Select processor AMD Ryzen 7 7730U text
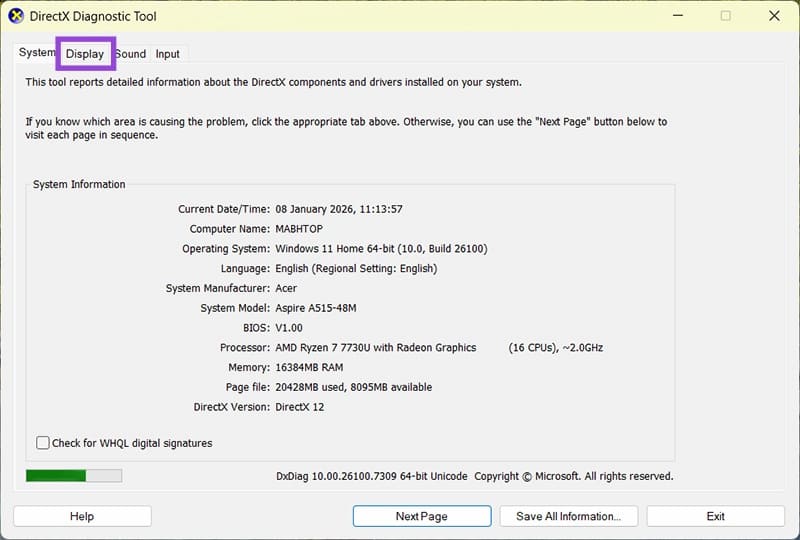Viewport: 800px width, 540px height. 376,348
